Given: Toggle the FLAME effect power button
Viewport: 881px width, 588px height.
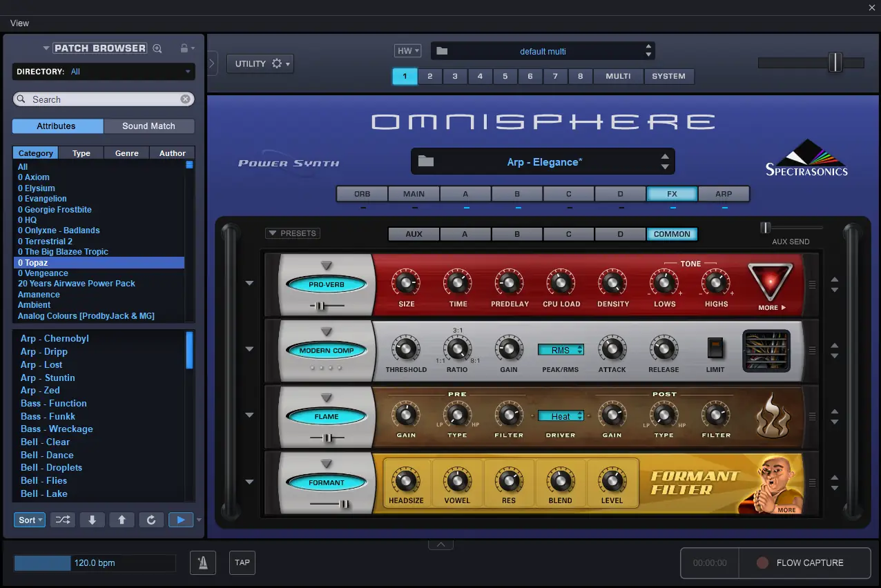Looking at the screenshot, I should pos(327,417).
